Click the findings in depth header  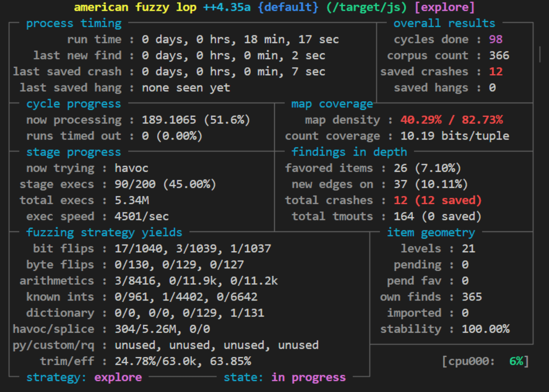click(x=350, y=152)
